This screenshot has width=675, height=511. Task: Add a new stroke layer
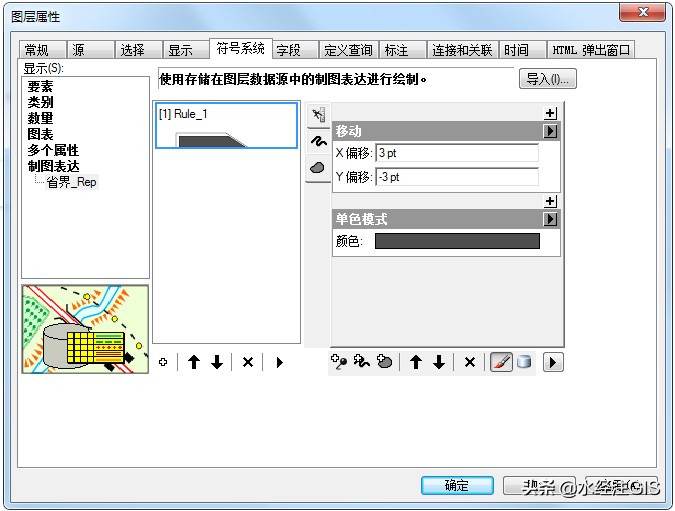point(362,362)
